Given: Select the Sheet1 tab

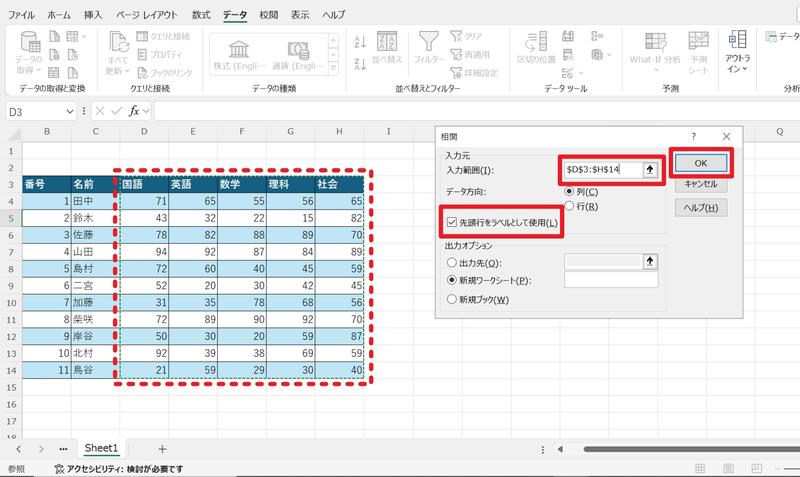Looking at the screenshot, I should [x=101, y=448].
